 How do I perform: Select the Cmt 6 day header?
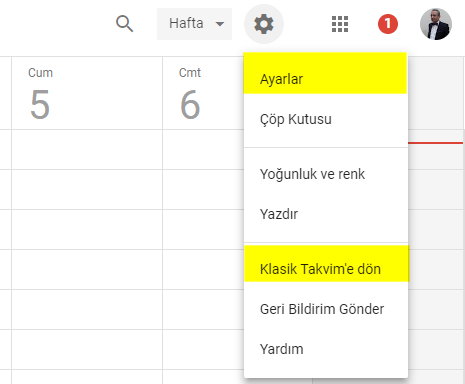pos(203,93)
